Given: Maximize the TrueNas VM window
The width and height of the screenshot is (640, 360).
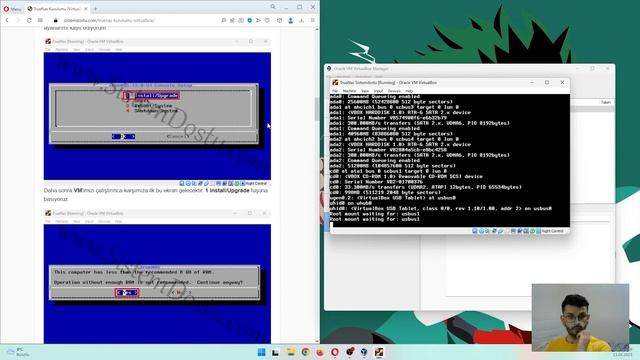Looking at the screenshot, I should pyautogui.click(x=547, y=82).
